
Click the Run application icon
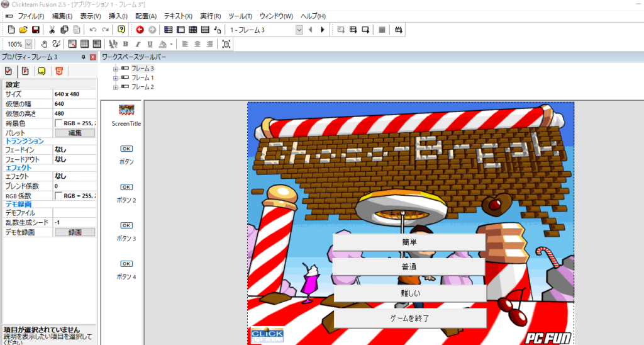tap(353, 30)
